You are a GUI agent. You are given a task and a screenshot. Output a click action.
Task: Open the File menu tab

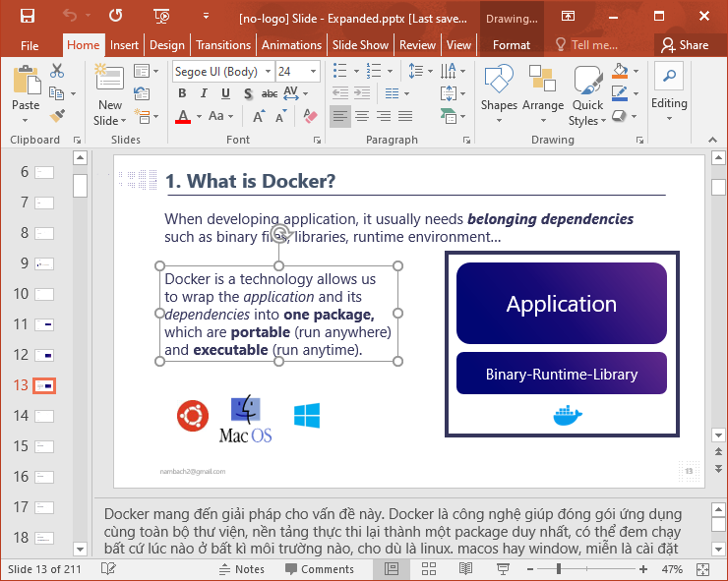pyautogui.click(x=30, y=45)
